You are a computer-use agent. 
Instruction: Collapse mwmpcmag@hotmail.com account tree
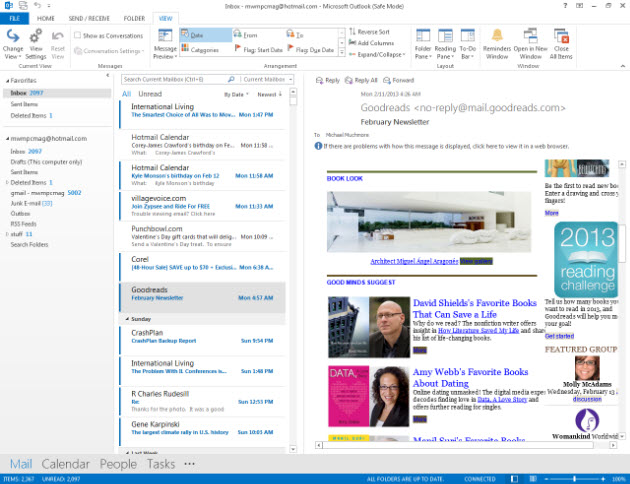point(7,139)
